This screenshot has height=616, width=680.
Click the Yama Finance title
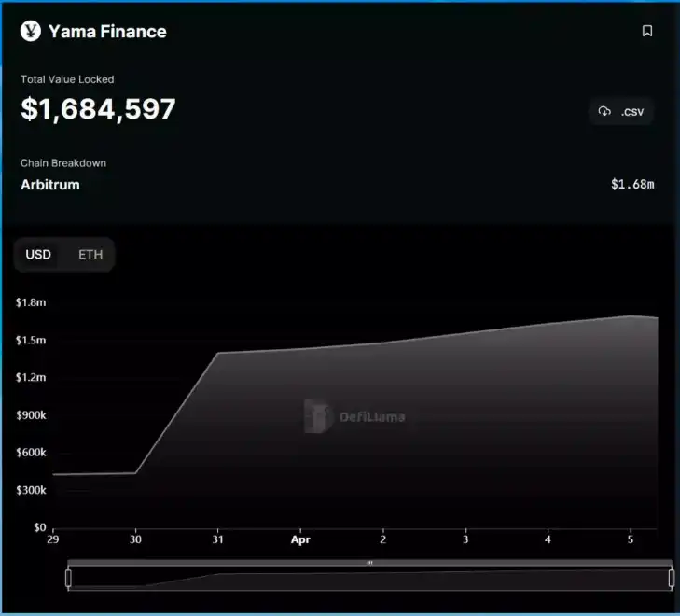107,31
